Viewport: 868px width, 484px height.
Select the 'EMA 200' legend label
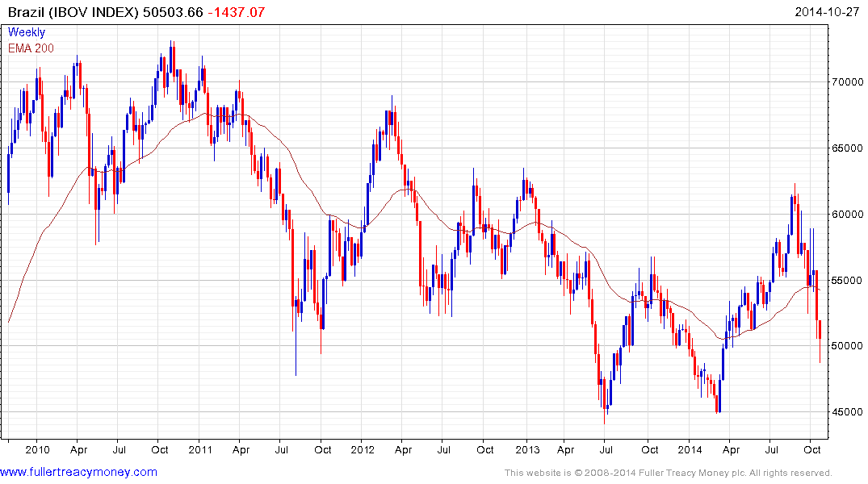point(31,48)
